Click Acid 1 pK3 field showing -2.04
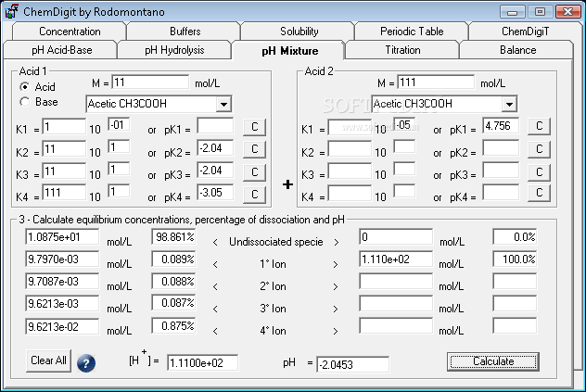 (x=215, y=171)
